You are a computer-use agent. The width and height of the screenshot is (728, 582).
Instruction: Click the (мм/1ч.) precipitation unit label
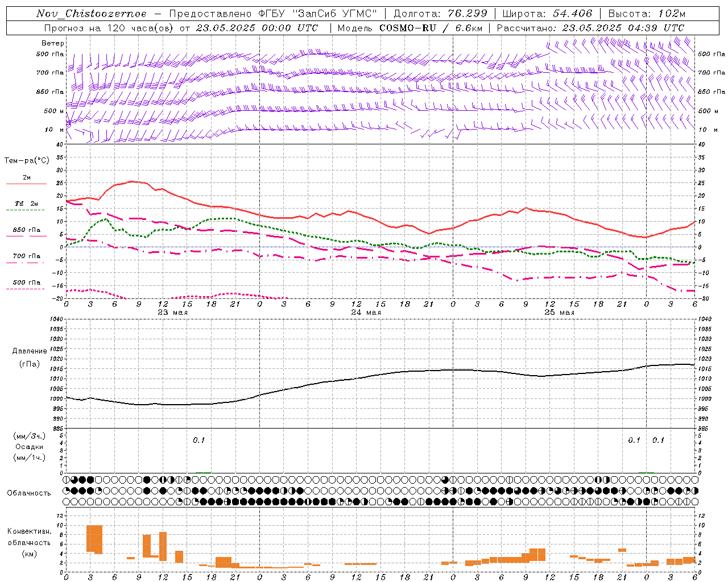point(30,458)
